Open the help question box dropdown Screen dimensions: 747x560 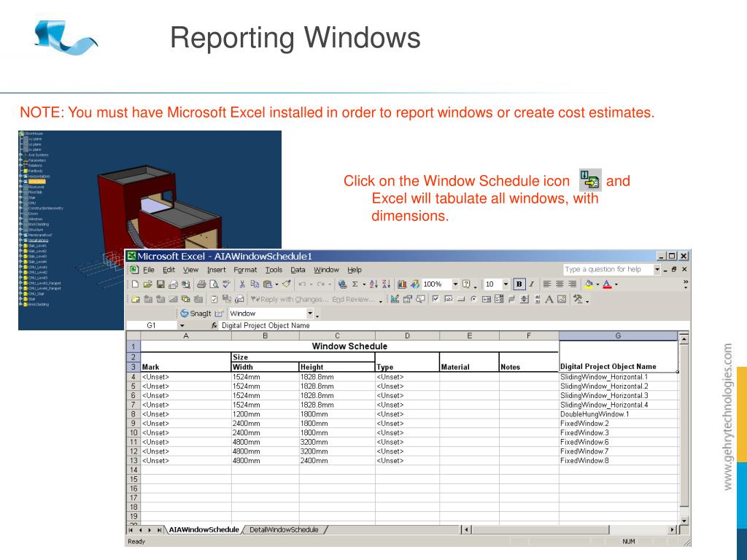[657, 270]
